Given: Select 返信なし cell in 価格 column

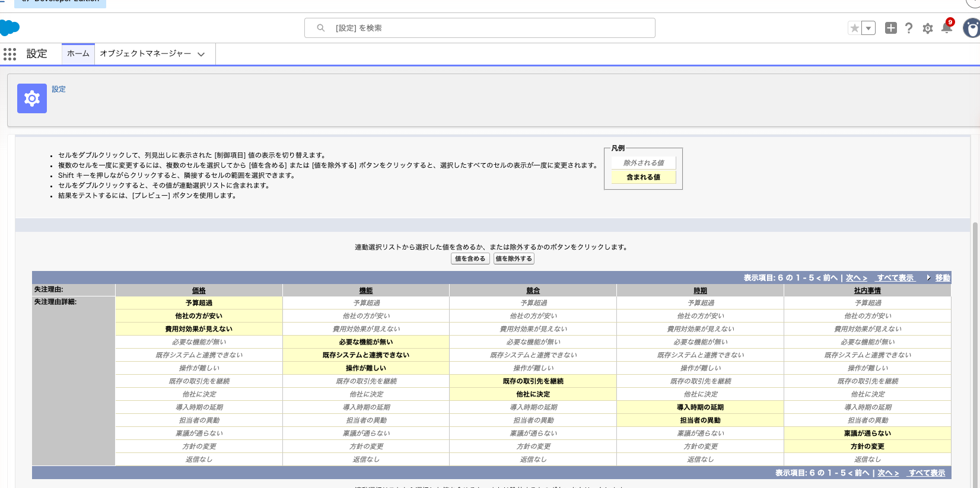Looking at the screenshot, I should click(199, 460).
